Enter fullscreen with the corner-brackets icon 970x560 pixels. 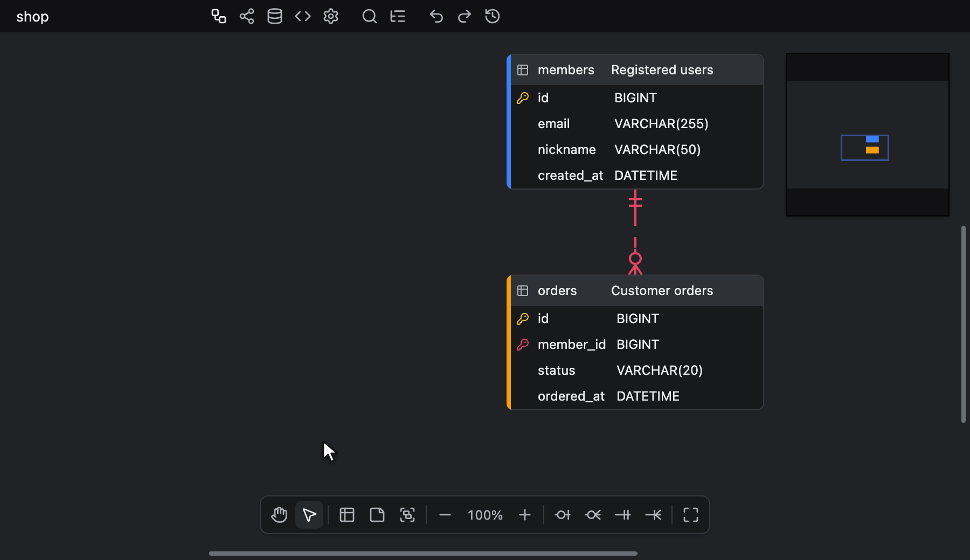(x=691, y=515)
